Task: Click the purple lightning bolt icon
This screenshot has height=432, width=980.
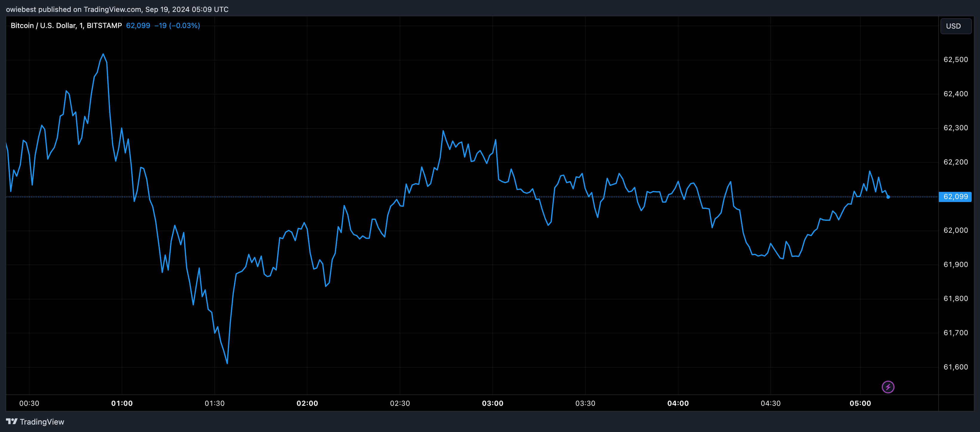Action: [888, 387]
